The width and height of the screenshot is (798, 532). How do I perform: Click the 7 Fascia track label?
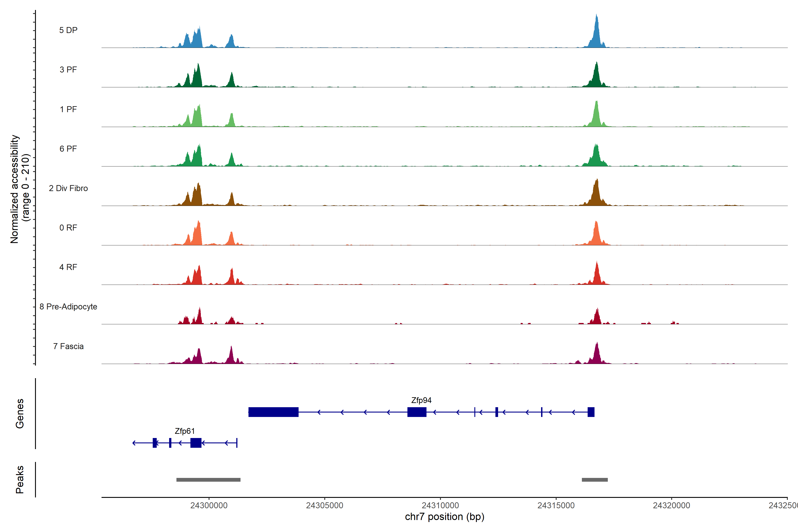pos(68,346)
